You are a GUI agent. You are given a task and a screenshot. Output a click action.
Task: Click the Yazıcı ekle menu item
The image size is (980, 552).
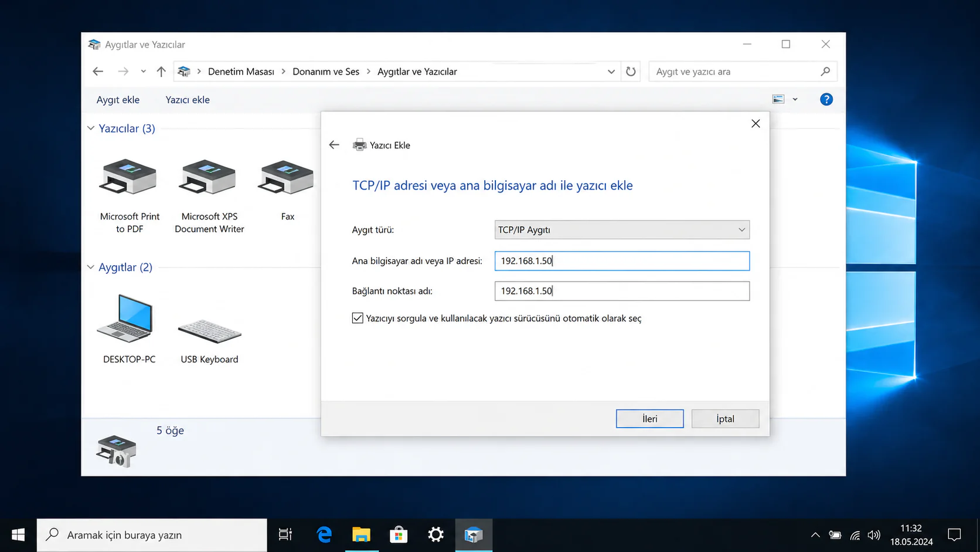click(x=187, y=99)
